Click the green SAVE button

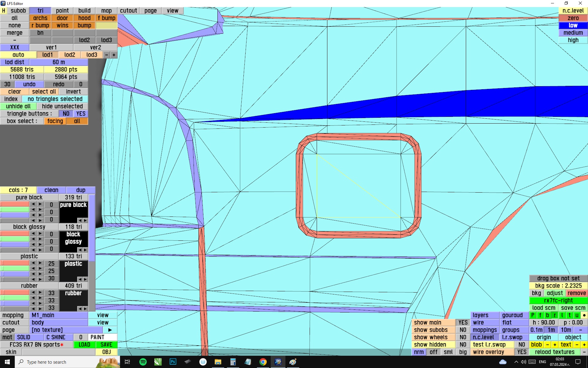106,344
